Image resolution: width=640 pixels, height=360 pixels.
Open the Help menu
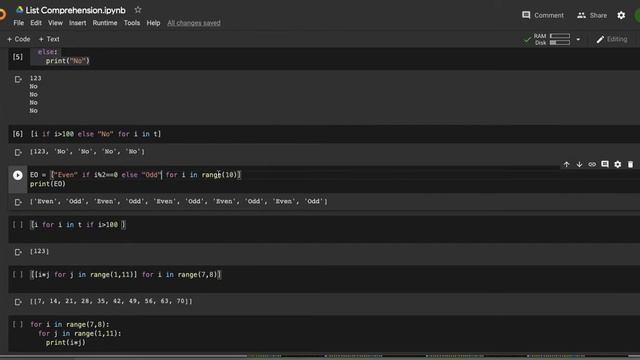pyautogui.click(x=153, y=23)
